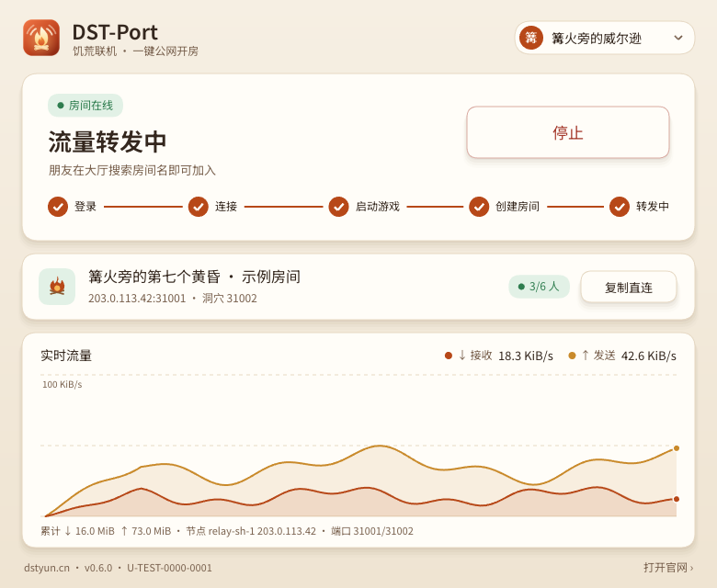Click the DST-Port campfire app logo
The image size is (717, 588).
click(x=41, y=38)
